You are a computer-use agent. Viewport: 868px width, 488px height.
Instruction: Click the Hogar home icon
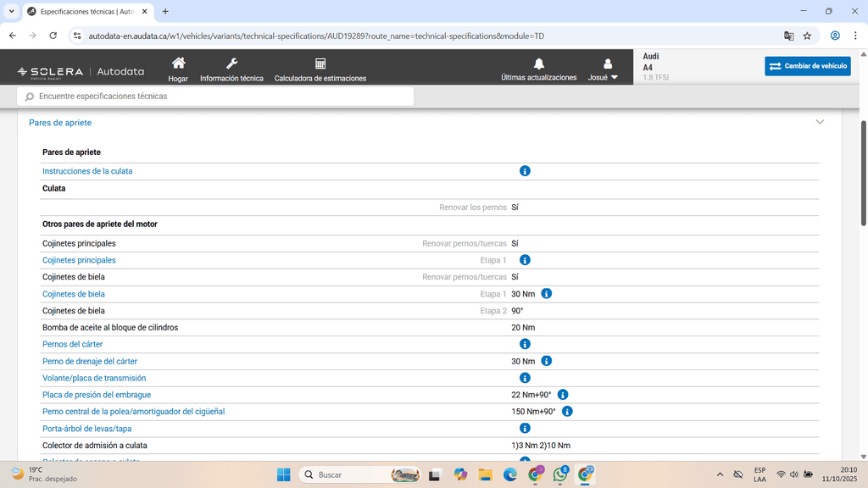coord(178,64)
